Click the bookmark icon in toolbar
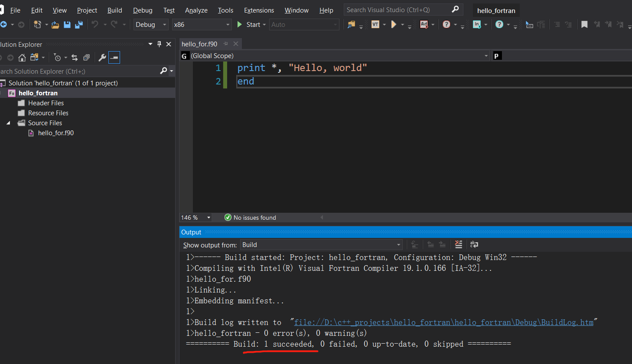Viewport: 632px width, 364px height. 584,25
